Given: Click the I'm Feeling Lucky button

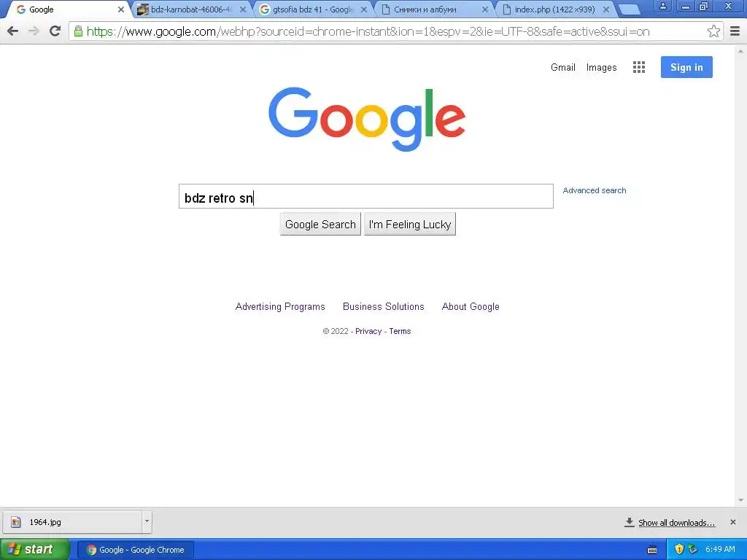Looking at the screenshot, I should click(x=410, y=225).
